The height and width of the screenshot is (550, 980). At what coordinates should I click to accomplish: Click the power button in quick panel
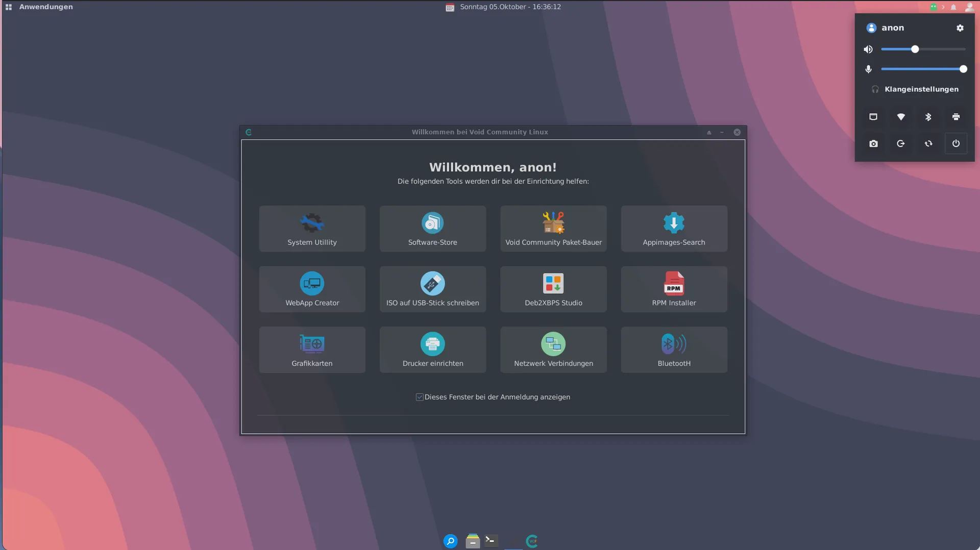[x=955, y=144]
